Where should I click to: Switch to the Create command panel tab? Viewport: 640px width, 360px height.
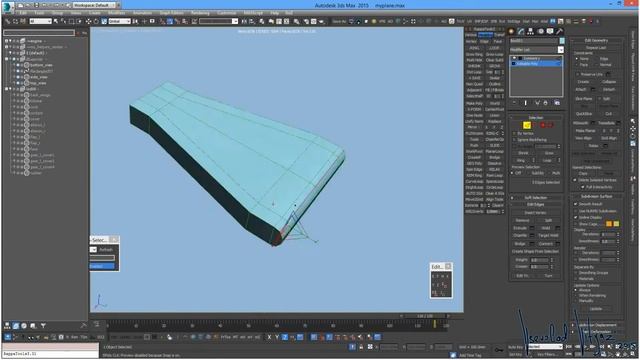pos(511,31)
